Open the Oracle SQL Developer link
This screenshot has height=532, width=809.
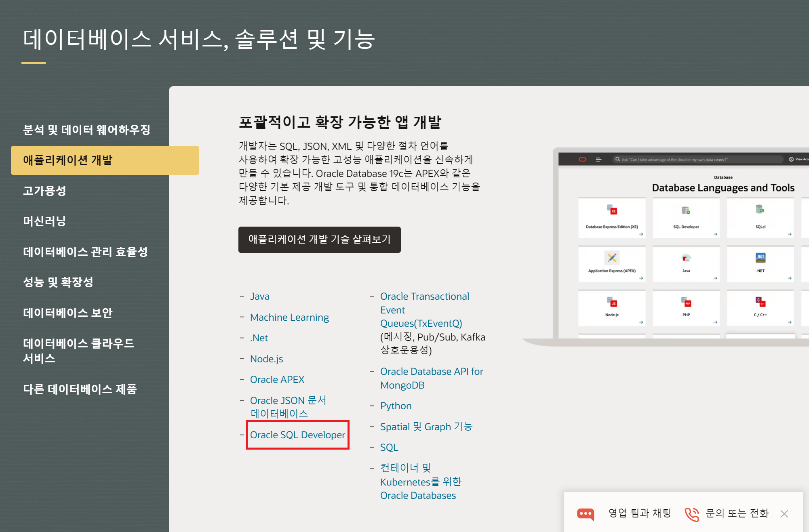[297, 435]
